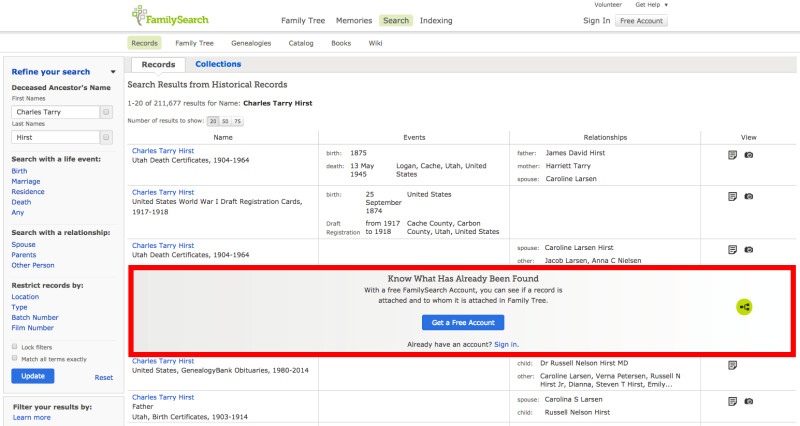Go to Catalog section
This screenshot has width=800, height=426.
click(301, 43)
